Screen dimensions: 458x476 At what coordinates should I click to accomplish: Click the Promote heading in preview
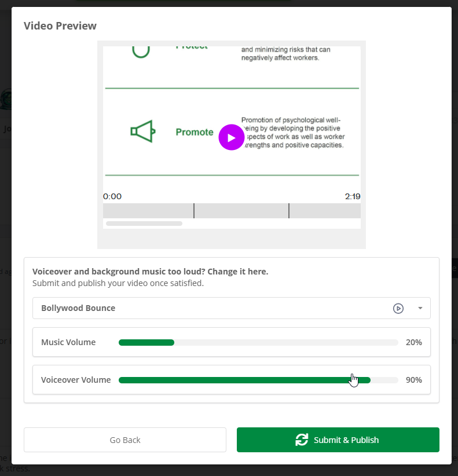[x=195, y=132]
